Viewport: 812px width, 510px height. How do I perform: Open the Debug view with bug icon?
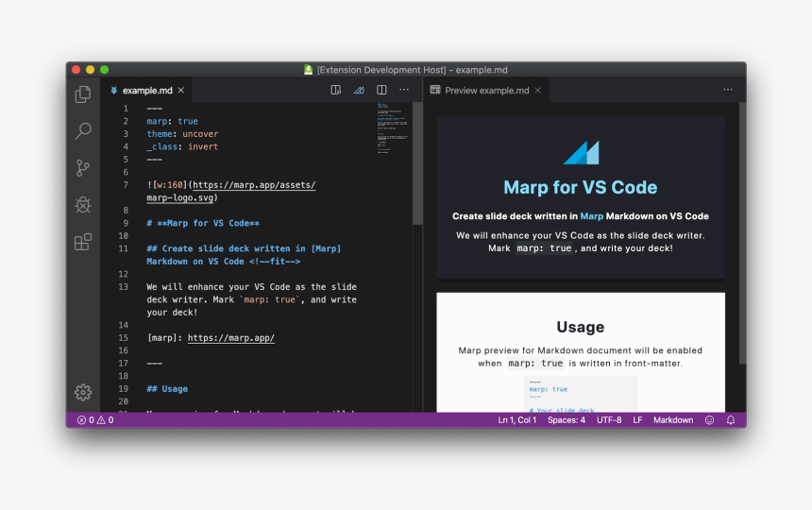point(83,205)
